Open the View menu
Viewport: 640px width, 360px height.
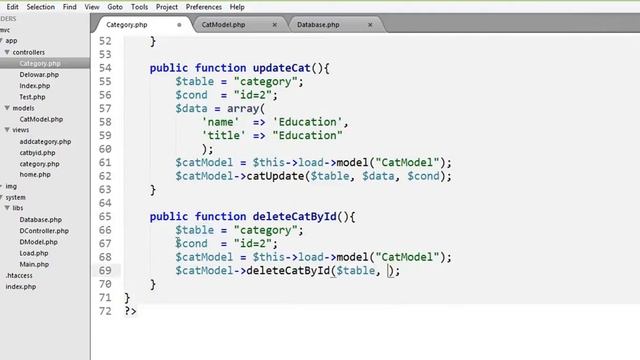[92, 7]
